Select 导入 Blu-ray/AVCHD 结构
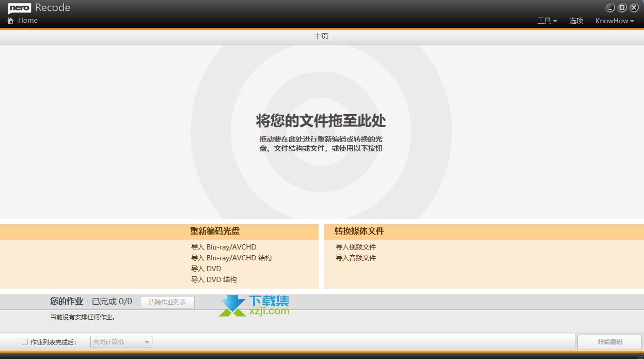The image size is (644, 359). (231, 258)
